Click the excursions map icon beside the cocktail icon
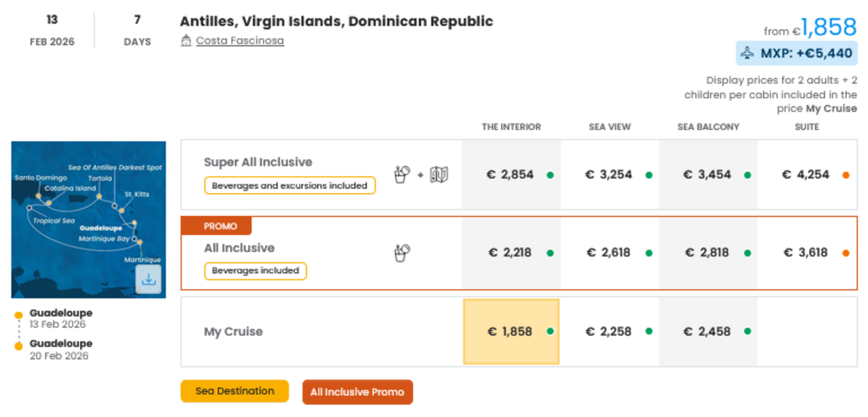 (x=440, y=174)
